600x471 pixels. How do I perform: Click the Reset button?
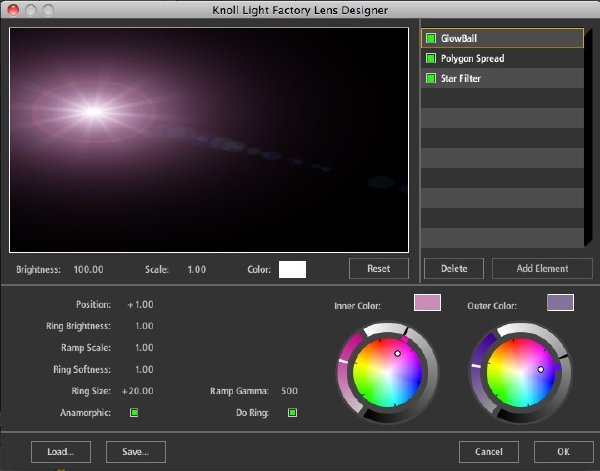tap(379, 269)
